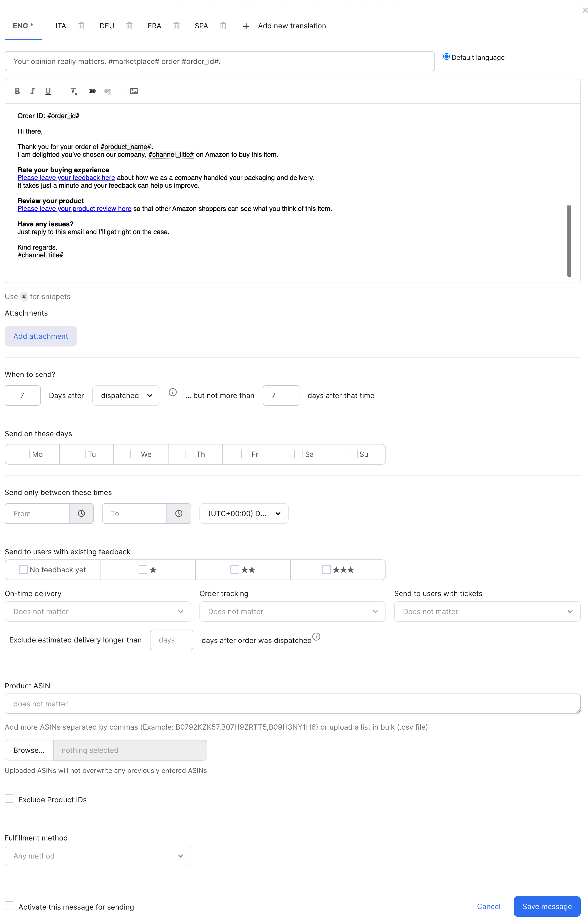Click the Italic formatting icon
This screenshot has height=924, width=588.
point(32,91)
